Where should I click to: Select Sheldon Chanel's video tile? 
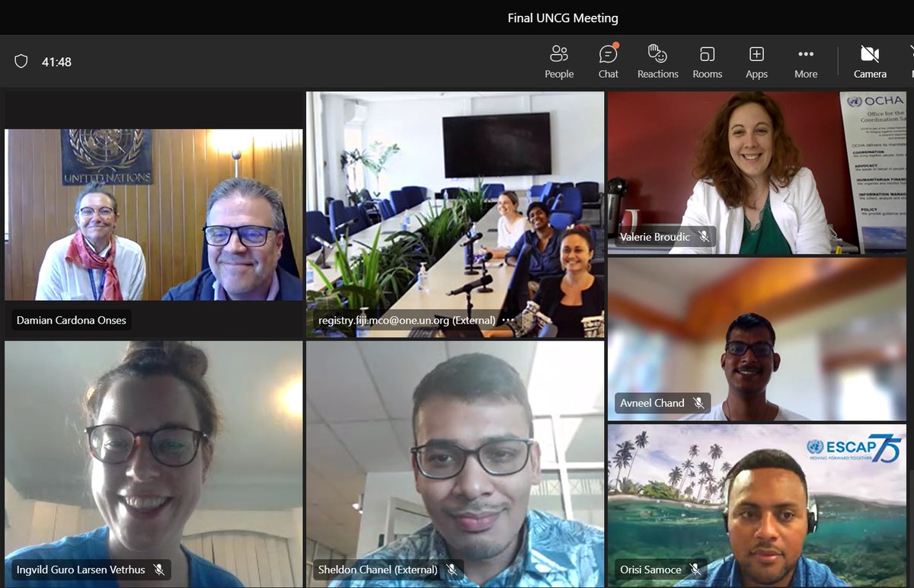pos(455,464)
